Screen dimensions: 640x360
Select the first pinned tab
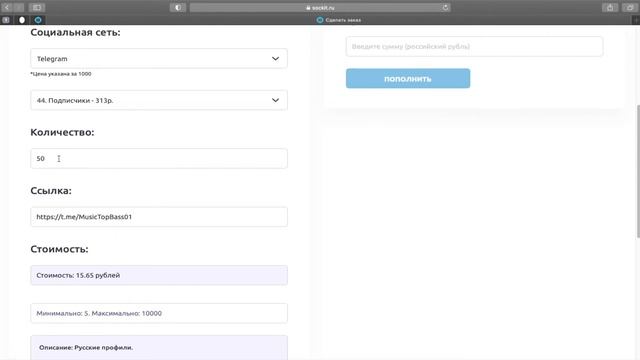[6, 20]
